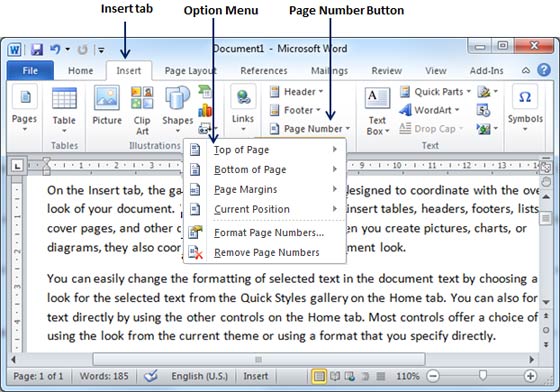Click the Drop Cap button
The height and width of the screenshot is (392, 560).
click(x=431, y=129)
